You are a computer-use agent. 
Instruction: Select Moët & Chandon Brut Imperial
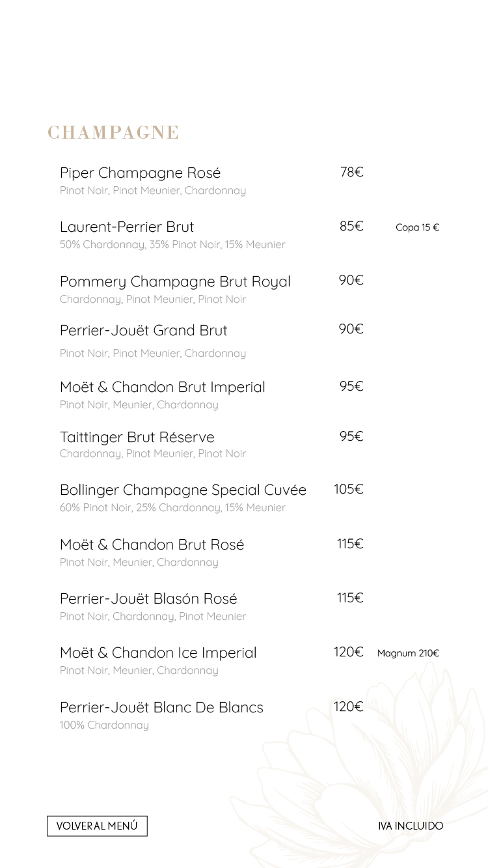pyautogui.click(x=163, y=387)
